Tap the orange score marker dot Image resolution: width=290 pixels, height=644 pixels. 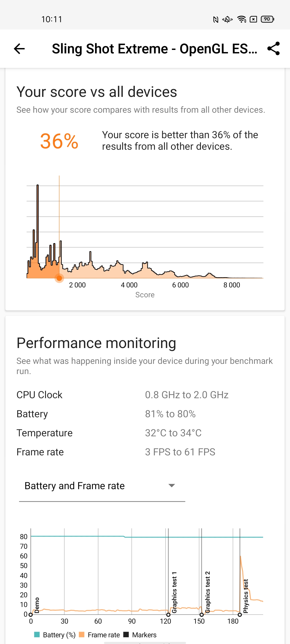tap(59, 278)
